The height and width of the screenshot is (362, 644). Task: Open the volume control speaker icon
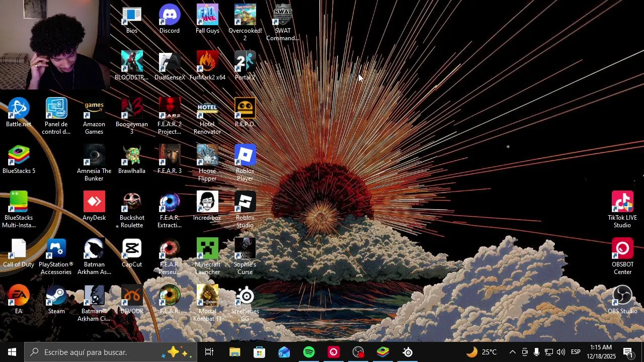pyautogui.click(x=561, y=352)
